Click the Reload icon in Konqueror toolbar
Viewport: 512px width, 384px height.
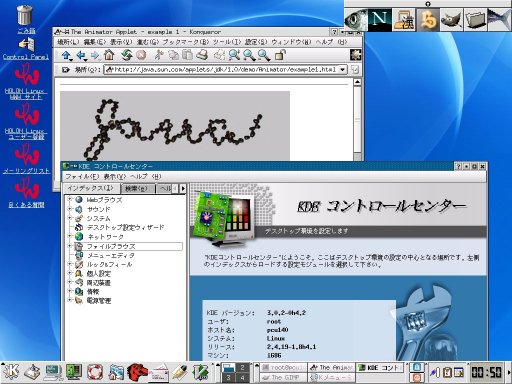pyautogui.click(x=127, y=55)
